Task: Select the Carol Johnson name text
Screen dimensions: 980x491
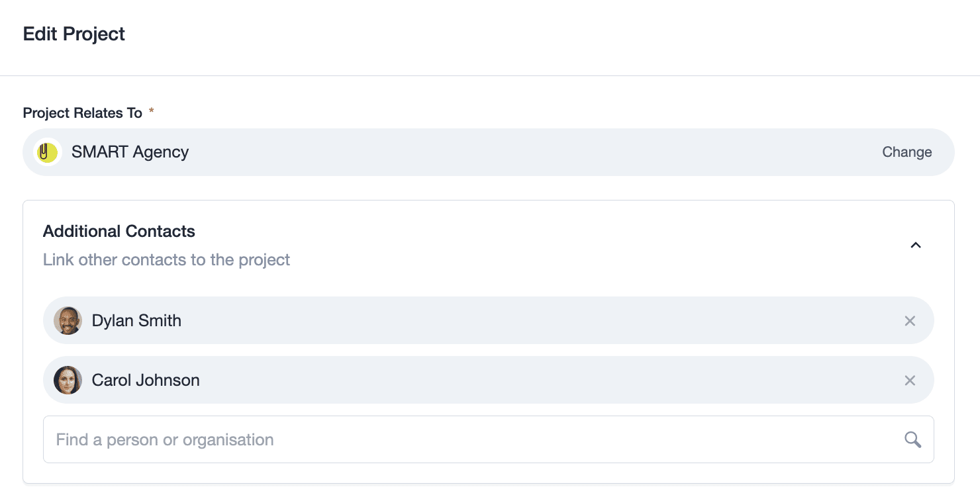Action: point(146,380)
